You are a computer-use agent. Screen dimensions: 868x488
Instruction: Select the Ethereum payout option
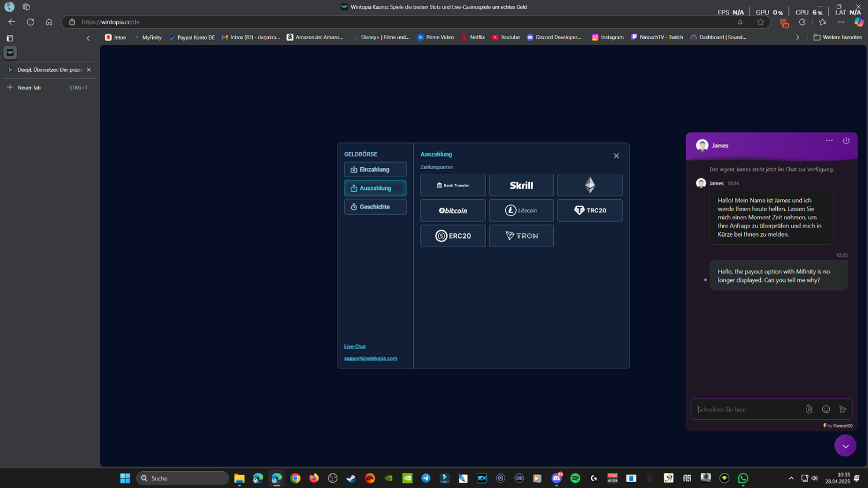(589, 185)
